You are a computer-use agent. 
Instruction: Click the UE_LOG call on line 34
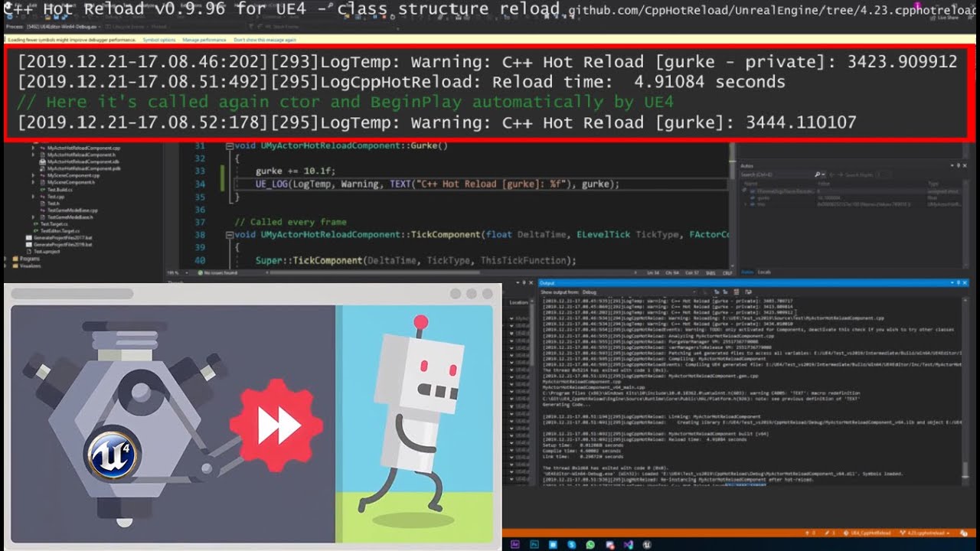click(437, 184)
